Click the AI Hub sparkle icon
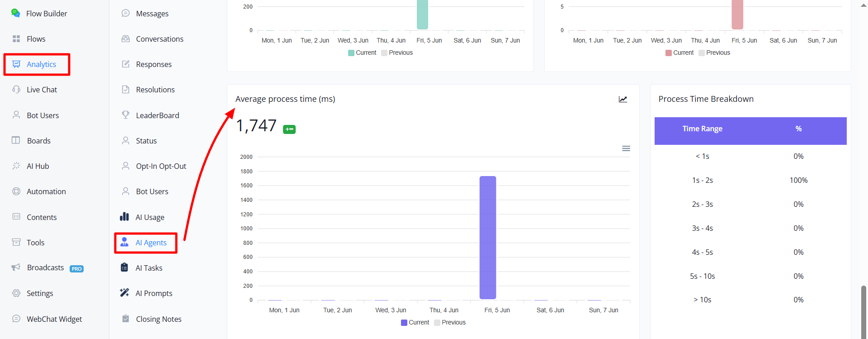868x339 pixels. tap(16, 166)
